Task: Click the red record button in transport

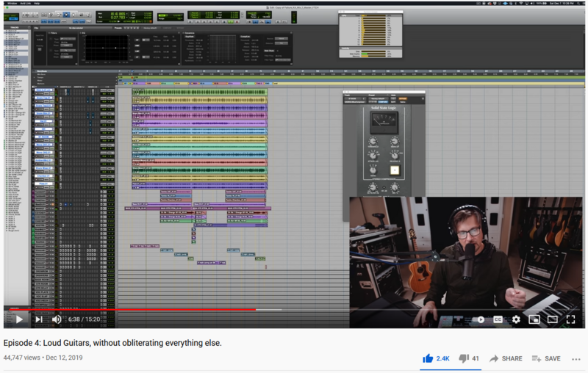Action: [237, 22]
